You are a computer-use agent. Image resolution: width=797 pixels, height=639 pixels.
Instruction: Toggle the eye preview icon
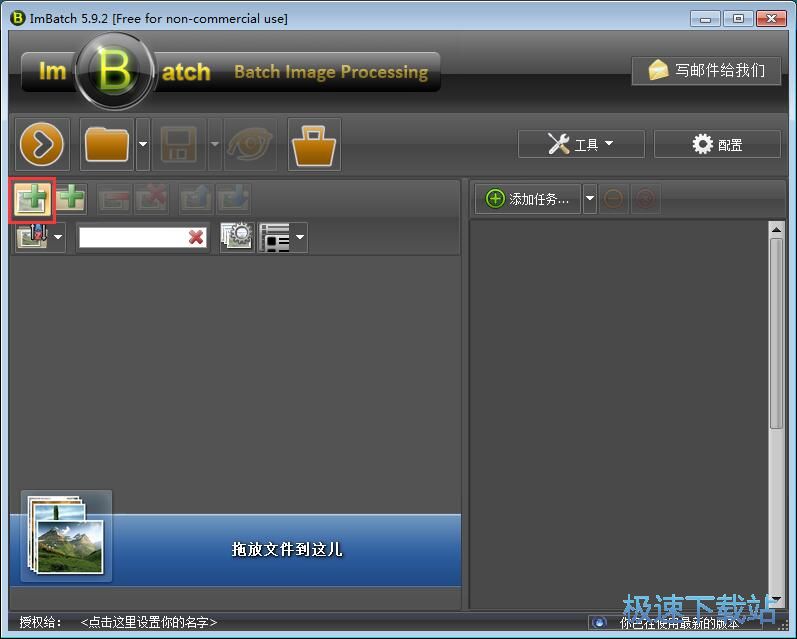click(250, 144)
